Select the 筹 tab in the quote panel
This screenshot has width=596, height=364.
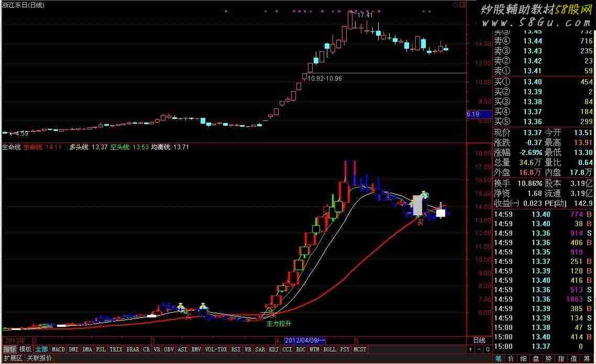tap(587, 358)
